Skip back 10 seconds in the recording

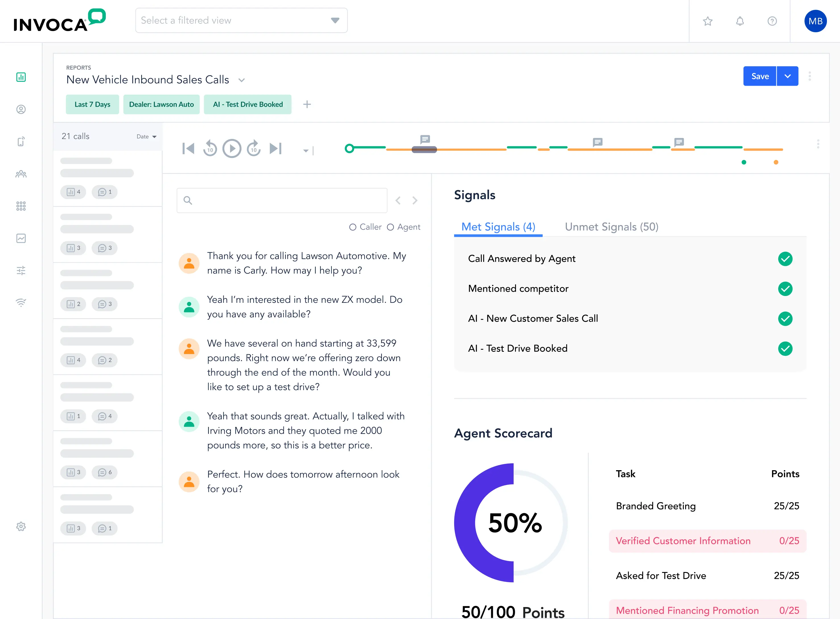(x=210, y=148)
